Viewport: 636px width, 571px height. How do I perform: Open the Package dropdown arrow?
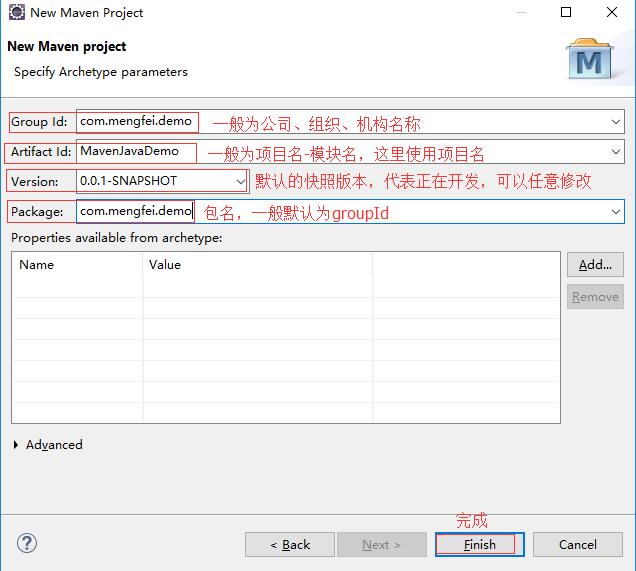click(x=616, y=211)
